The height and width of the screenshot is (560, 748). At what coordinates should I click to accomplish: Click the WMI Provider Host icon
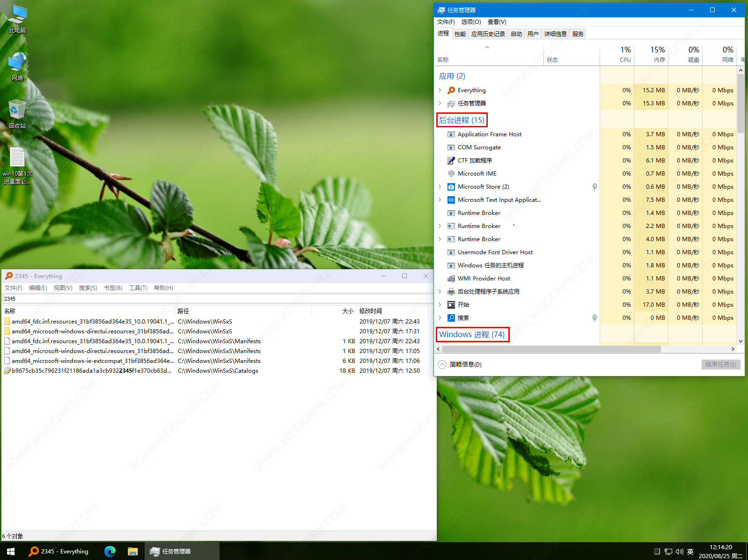click(451, 279)
